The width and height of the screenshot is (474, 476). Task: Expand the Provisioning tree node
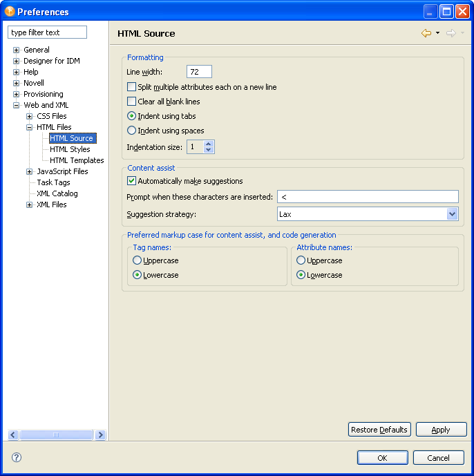17,95
